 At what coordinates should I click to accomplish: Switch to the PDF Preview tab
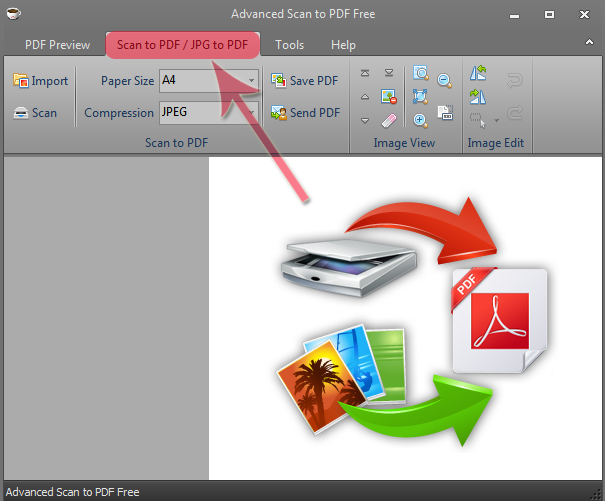(57, 45)
